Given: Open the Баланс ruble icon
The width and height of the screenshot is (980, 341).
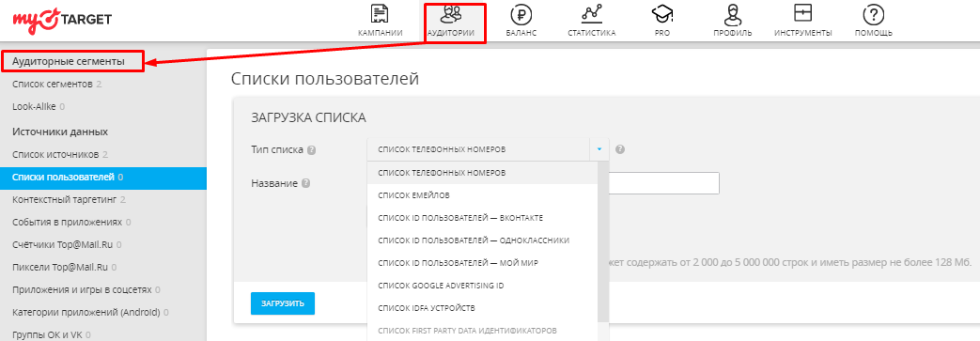Looking at the screenshot, I should pos(521,14).
